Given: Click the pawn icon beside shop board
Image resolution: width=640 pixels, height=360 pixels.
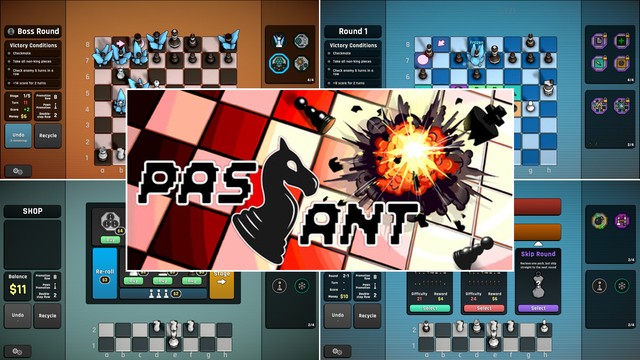Looking at the screenshot, I should [280, 285].
